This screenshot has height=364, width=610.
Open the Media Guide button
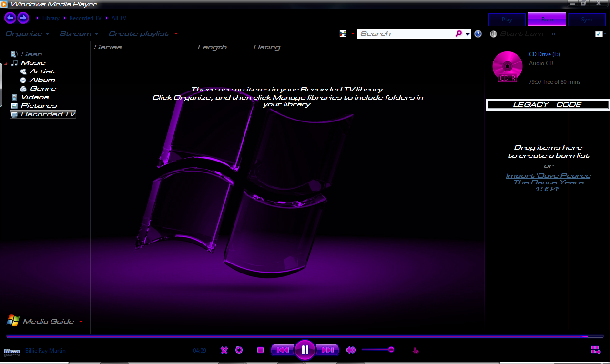pos(49,322)
